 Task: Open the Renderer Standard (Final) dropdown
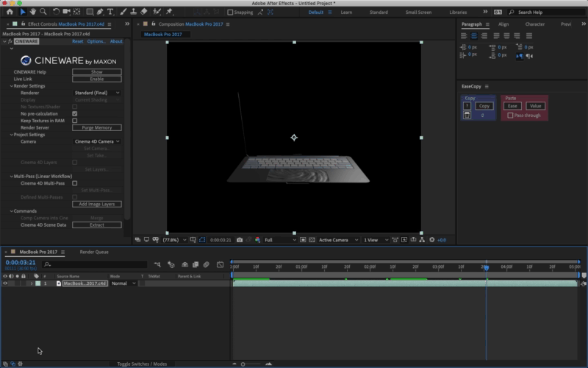tap(97, 93)
